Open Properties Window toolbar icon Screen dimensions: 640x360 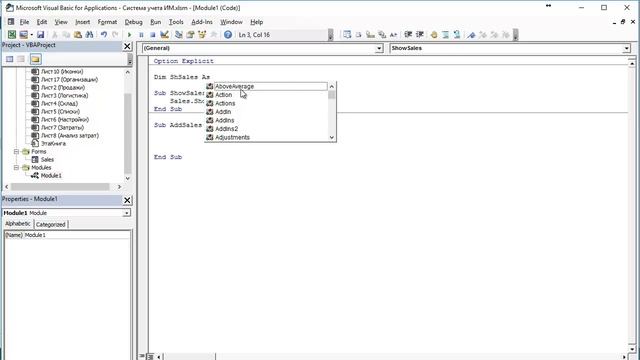point(190,35)
